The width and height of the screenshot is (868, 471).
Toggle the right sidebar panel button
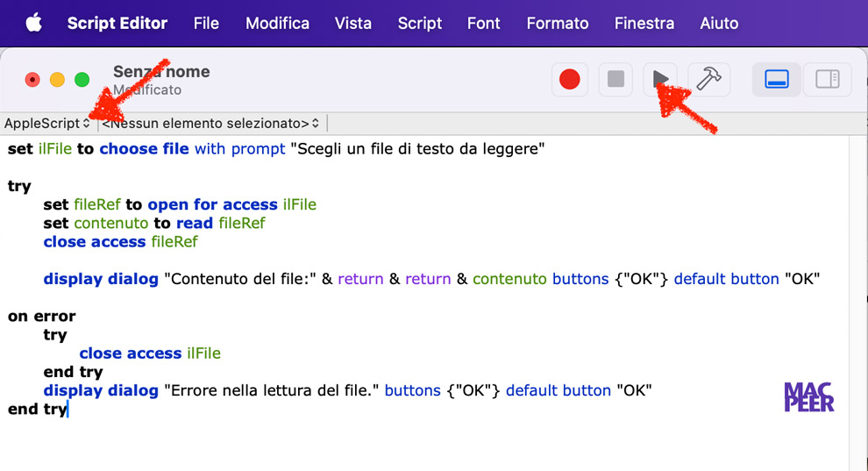point(828,80)
